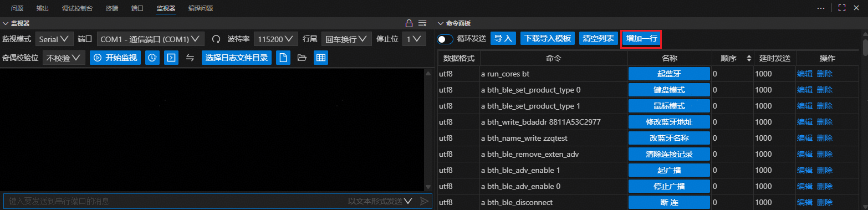Send the 修改蓝牙地址 command
868x210 pixels.
(669, 122)
